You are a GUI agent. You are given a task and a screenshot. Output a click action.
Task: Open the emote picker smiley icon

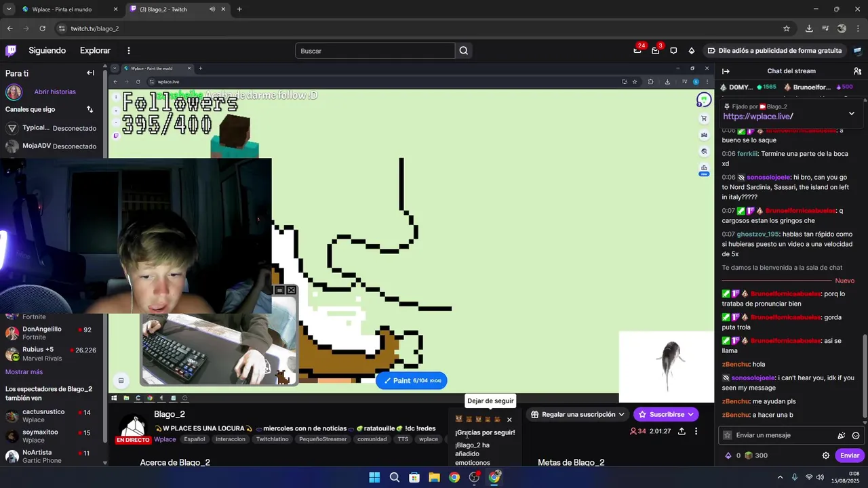(856, 435)
